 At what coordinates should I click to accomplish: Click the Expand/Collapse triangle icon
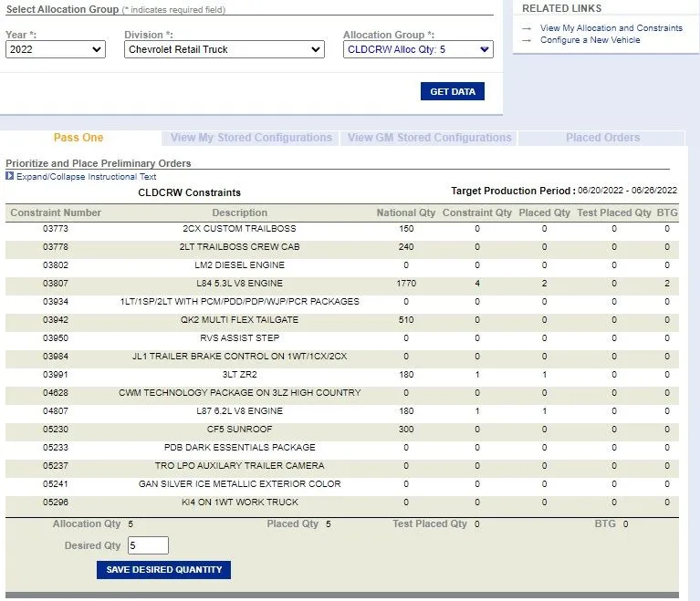(10, 177)
